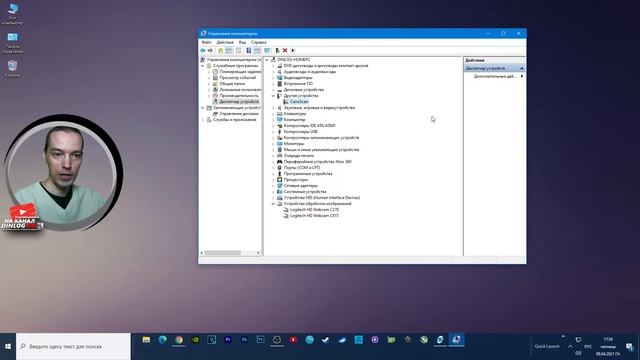
Task: Open Steam from the taskbar
Action: pyautogui.click(x=326, y=340)
